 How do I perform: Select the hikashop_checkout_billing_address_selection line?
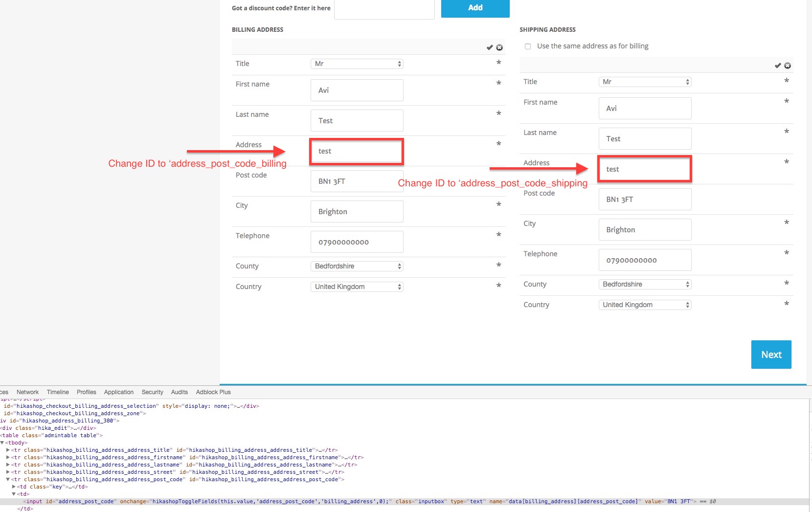click(x=131, y=406)
